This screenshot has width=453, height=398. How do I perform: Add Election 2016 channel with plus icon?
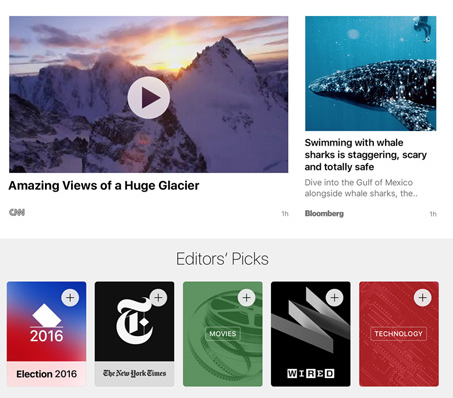click(x=70, y=298)
